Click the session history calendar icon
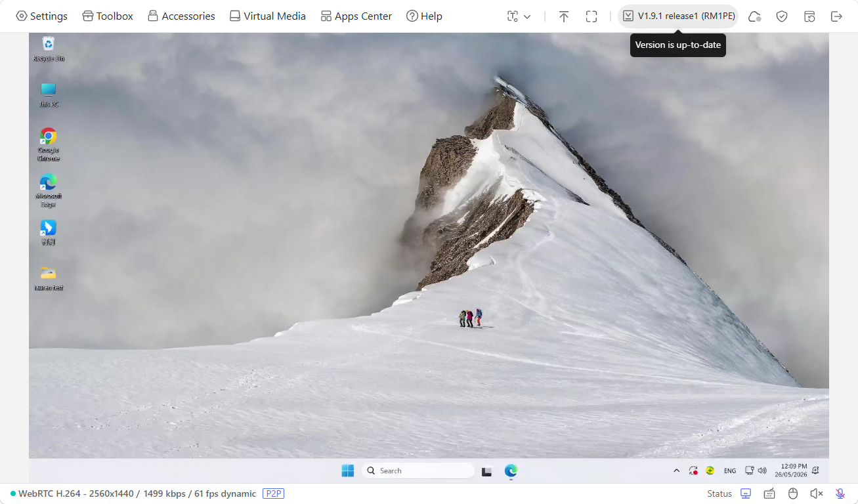The width and height of the screenshot is (858, 504). pyautogui.click(x=809, y=16)
